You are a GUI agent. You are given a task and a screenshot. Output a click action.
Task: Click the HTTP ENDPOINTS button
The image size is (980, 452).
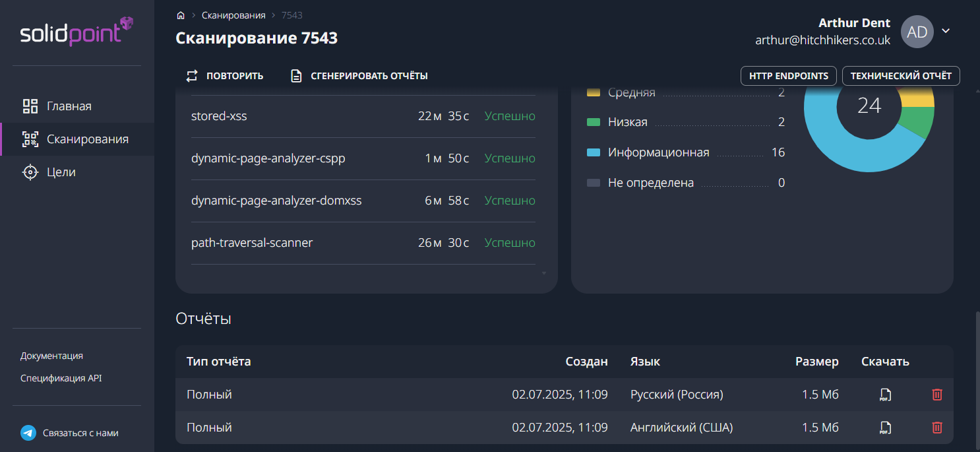(788, 75)
